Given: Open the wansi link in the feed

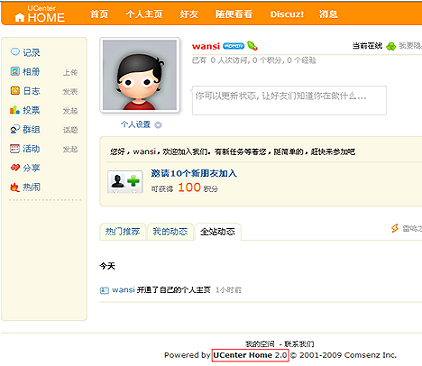Looking at the screenshot, I should 123,290.
